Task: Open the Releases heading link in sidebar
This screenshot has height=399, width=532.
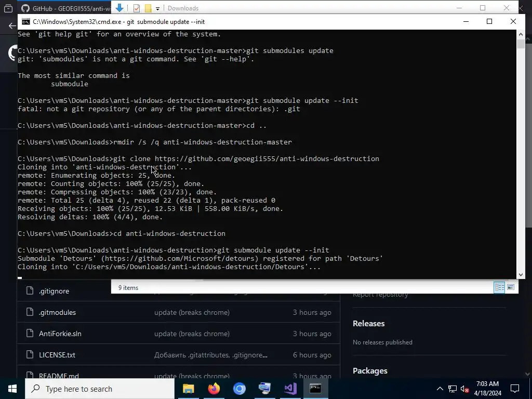Action: click(x=368, y=323)
